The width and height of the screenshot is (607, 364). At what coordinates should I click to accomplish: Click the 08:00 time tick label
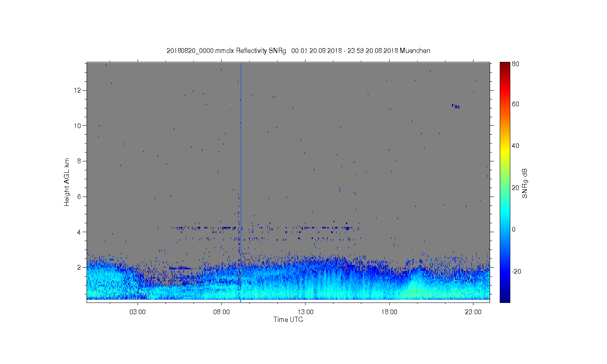coord(222,312)
